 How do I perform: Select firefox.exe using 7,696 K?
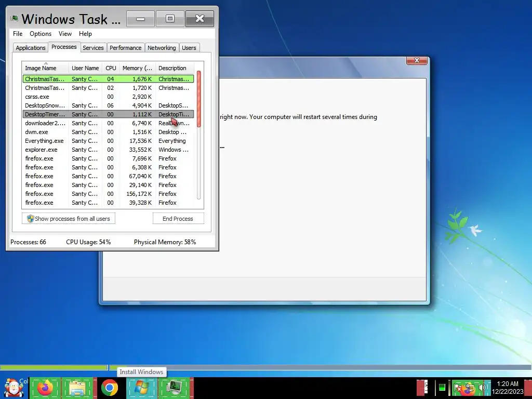click(108, 158)
